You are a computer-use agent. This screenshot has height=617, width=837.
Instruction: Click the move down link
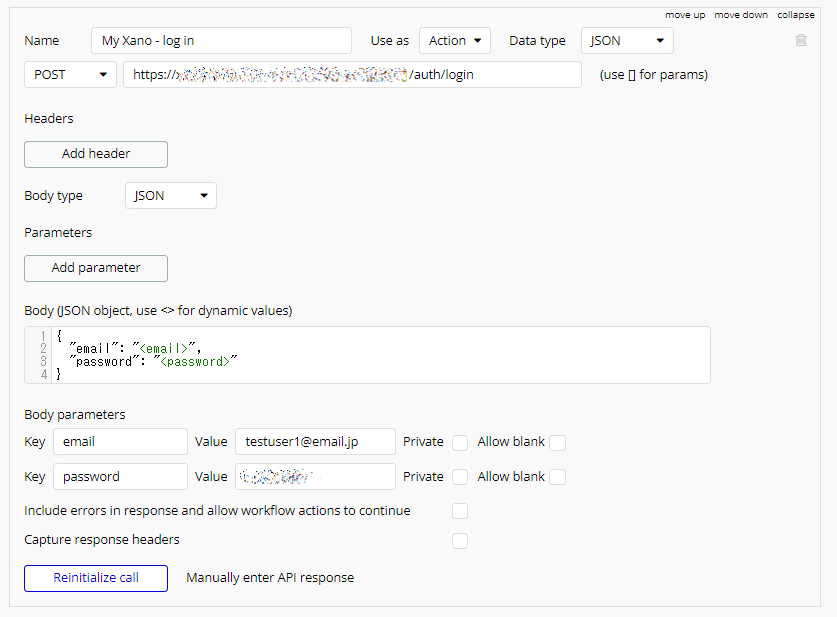pos(741,15)
